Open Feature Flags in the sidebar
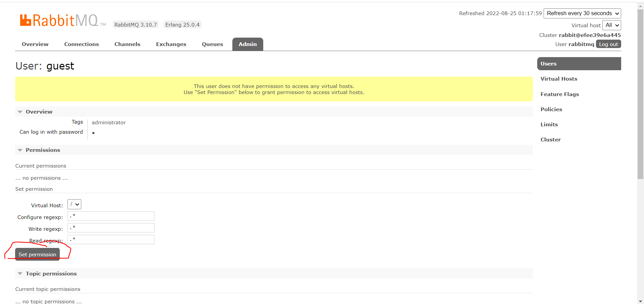This screenshot has height=304, width=644. pyautogui.click(x=560, y=94)
